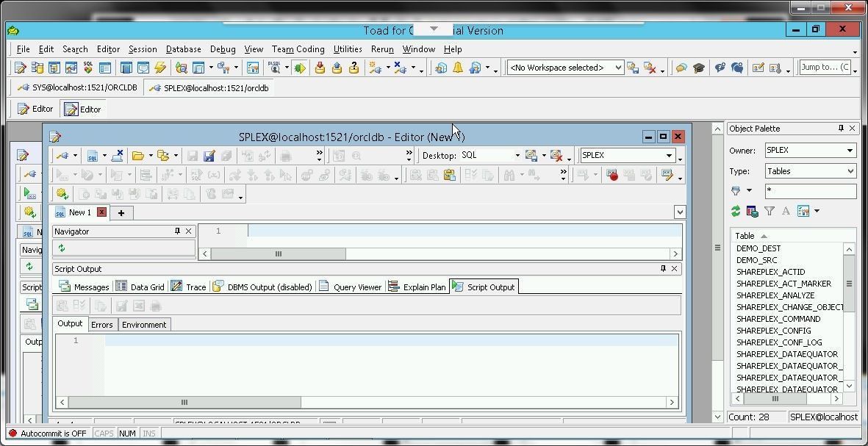Close the Navigator panel

click(x=189, y=231)
